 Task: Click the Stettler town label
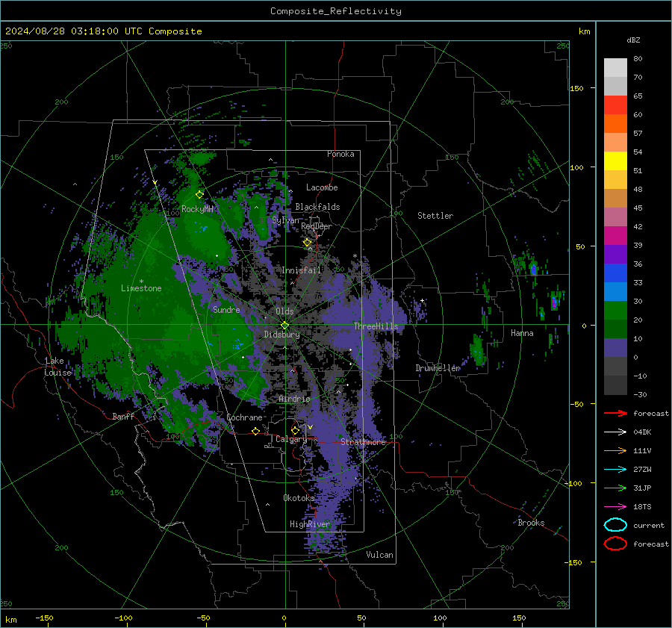pyautogui.click(x=435, y=216)
